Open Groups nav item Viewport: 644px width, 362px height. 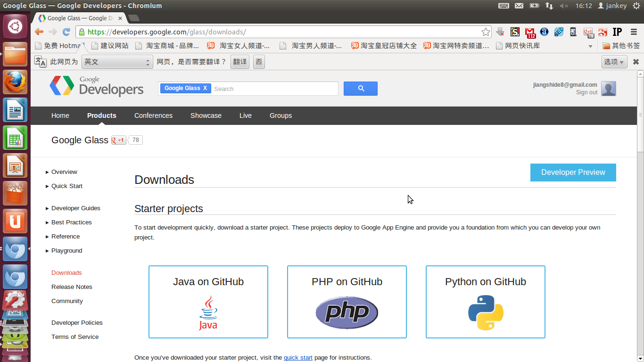coord(281,115)
